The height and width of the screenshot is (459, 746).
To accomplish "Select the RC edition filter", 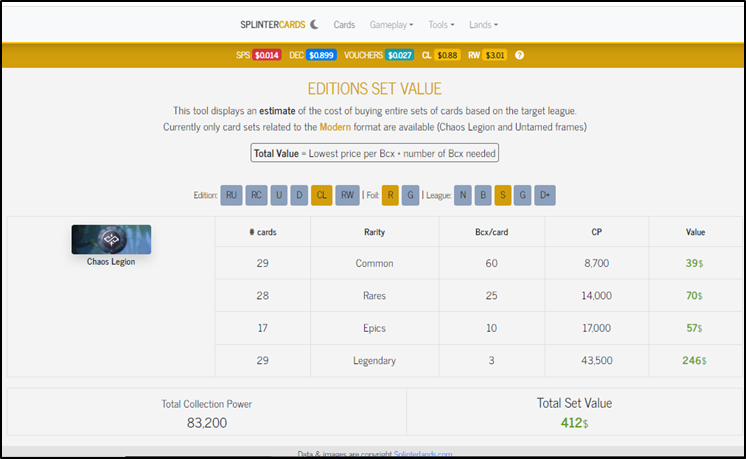I will pyautogui.click(x=256, y=195).
